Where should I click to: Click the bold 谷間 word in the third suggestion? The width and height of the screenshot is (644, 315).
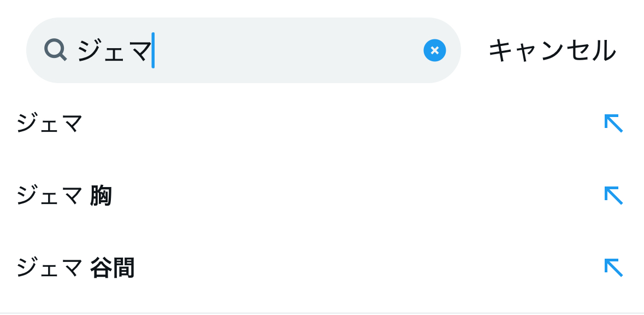(113, 268)
